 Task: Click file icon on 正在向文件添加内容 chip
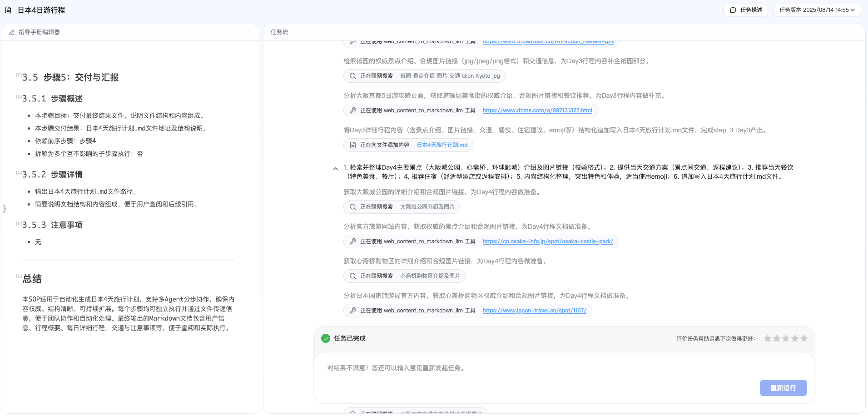click(353, 145)
